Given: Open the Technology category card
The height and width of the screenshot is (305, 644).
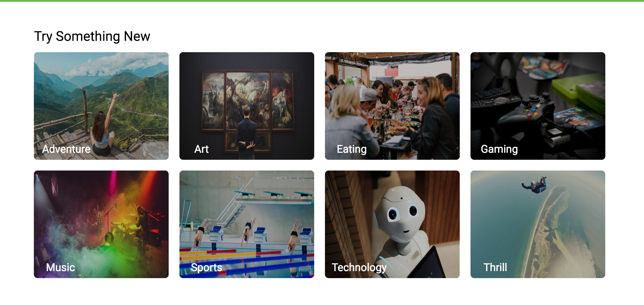Looking at the screenshot, I should (392, 224).
